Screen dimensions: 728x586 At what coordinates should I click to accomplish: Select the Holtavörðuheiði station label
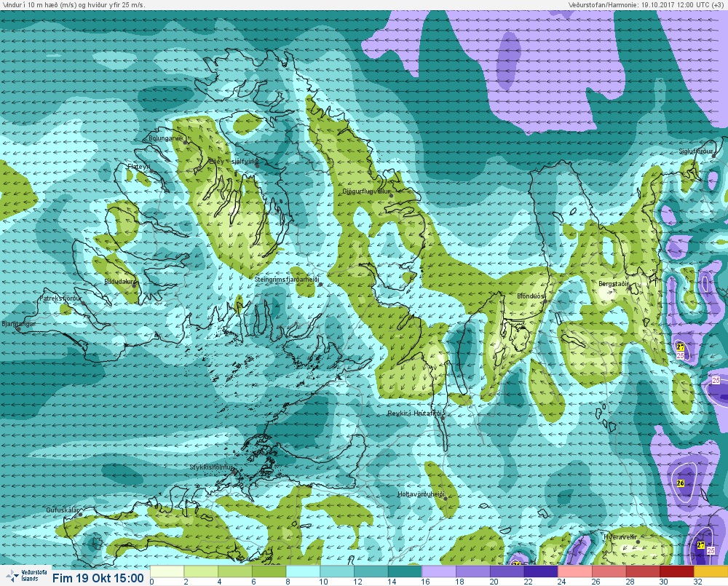click(x=421, y=494)
